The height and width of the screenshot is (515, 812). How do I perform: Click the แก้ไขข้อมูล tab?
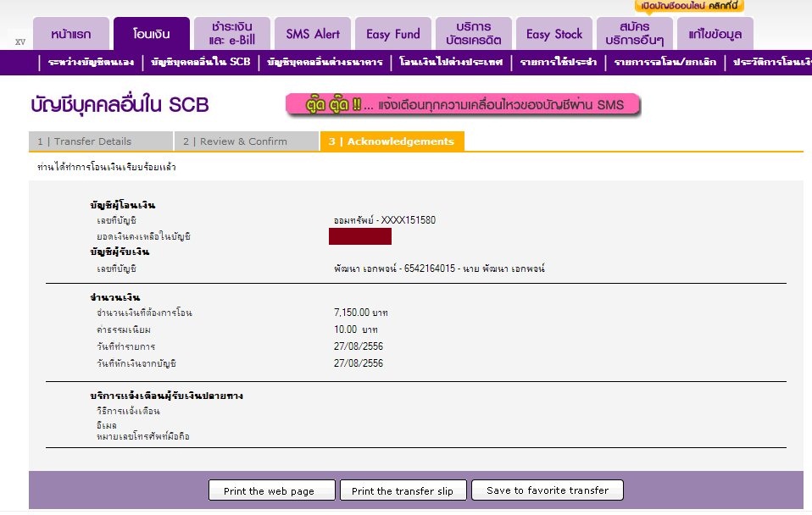(715, 35)
